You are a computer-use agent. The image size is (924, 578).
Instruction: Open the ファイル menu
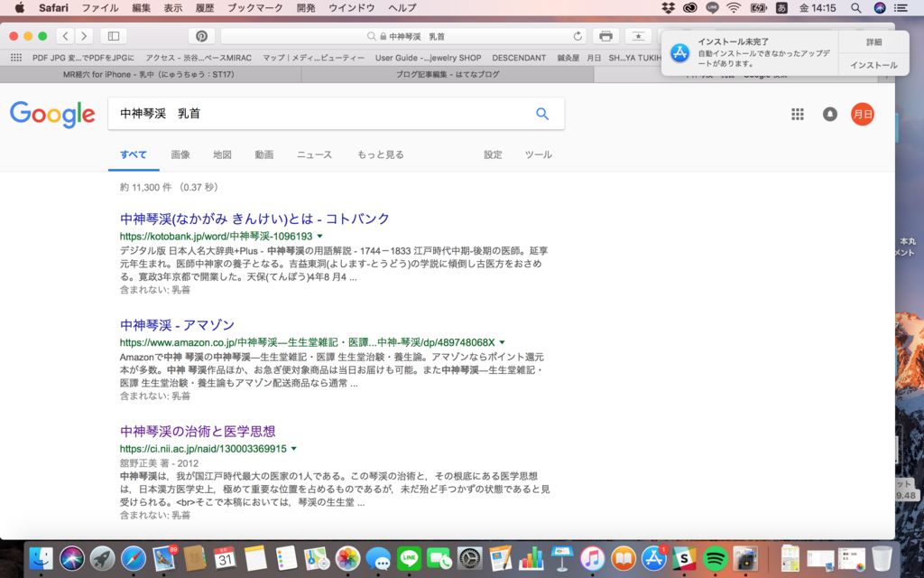click(x=99, y=7)
